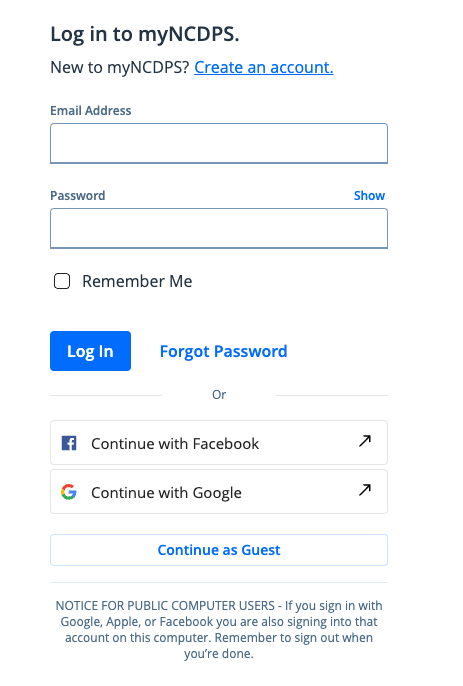Focus the Password input field
Viewport: 463px width, 686px height.
click(x=219, y=228)
